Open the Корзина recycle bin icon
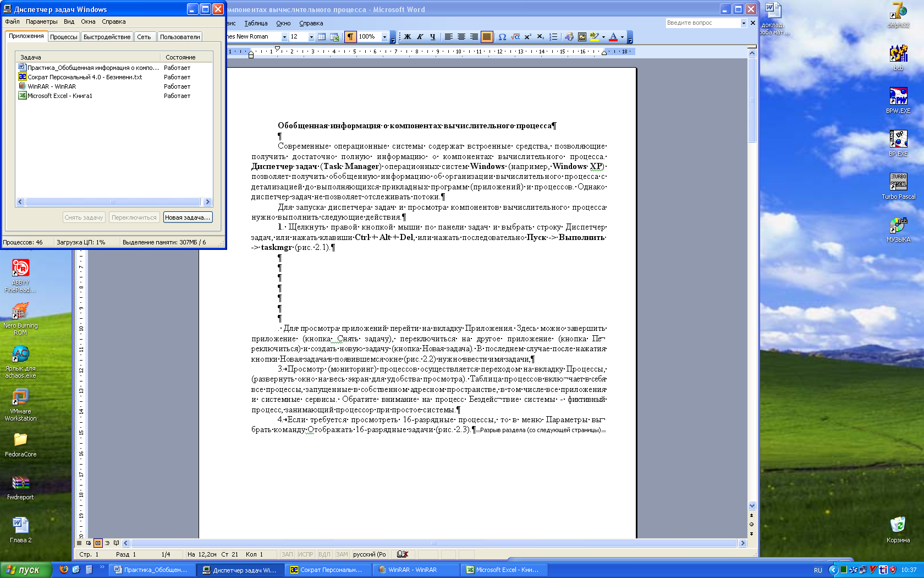The height and width of the screenshot is (578, 924). click(898, 530)
